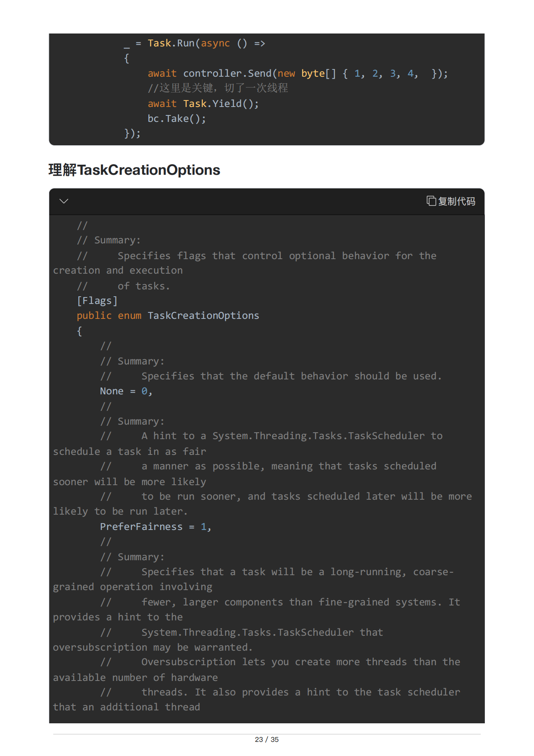Screen dimensions: 534x756
Task: Click comment line '// of tasks.'
Action: pos(123,286)
